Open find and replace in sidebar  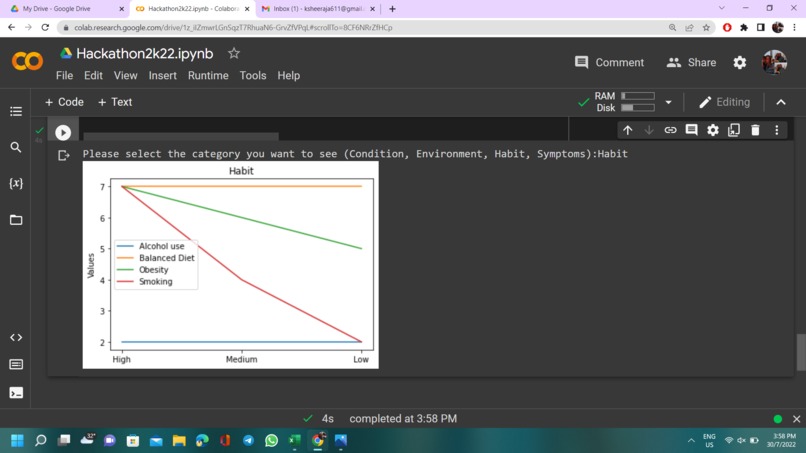coord(16,148)
